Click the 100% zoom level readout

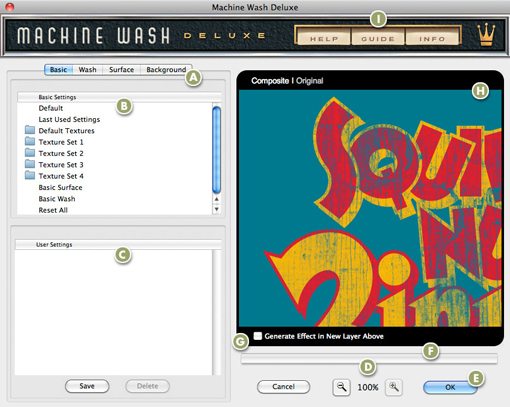(x=368, y=387)
